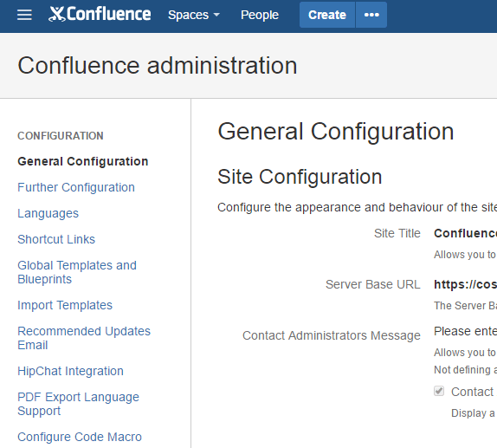Open the create-from-template ellipsis button
This screenshot has width=497, height=448.
click(x=371, y=15)
